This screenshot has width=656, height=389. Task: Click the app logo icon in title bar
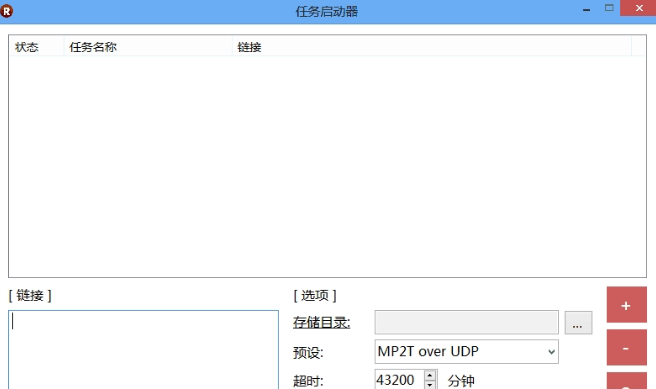click(x=7, y=11)
